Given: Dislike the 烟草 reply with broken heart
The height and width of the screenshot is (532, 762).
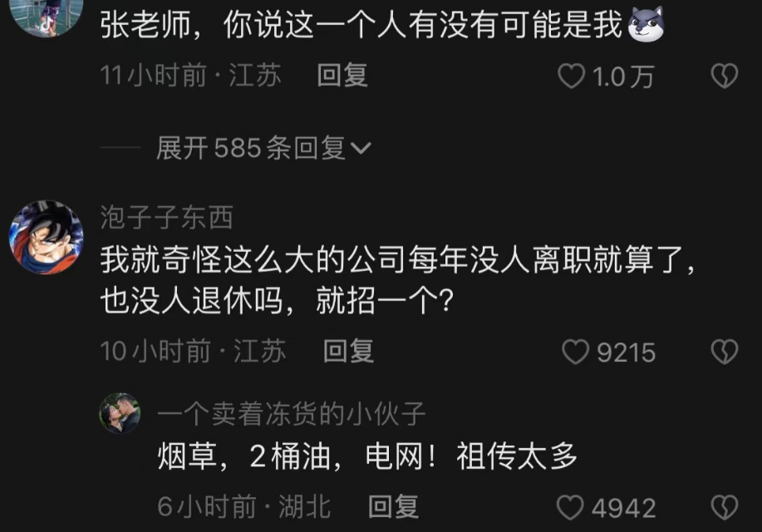Looking at the screenshot, I should (x=724, y=507).
